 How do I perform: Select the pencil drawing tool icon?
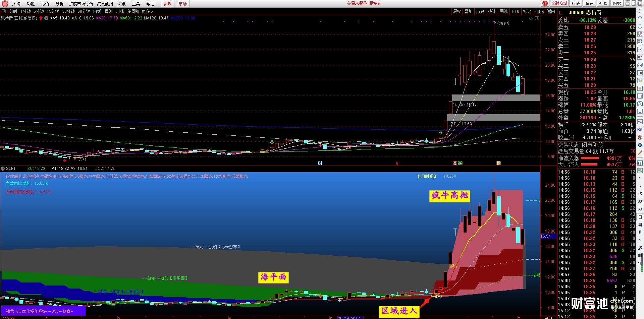pos(640,153)
